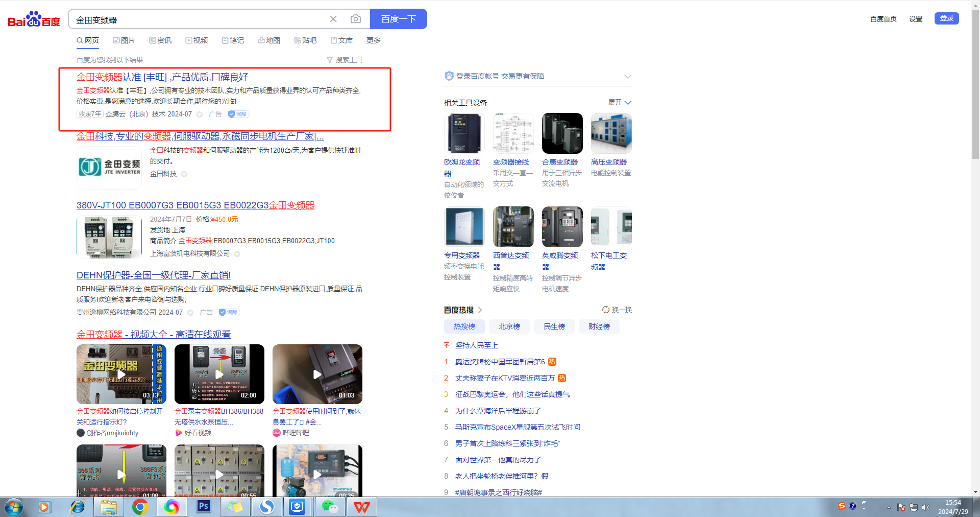Switch to 笔记 tab
Viewport: 980px width, 517px height.
233,40
